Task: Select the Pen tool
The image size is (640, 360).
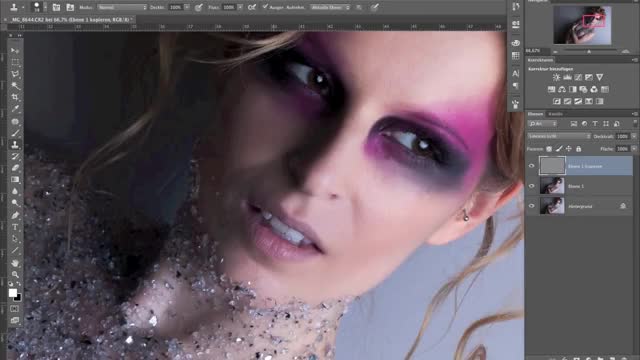Action: point(15,215)
